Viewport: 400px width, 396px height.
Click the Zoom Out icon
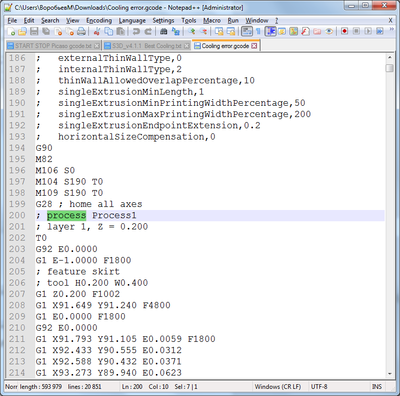pos(203,32)
